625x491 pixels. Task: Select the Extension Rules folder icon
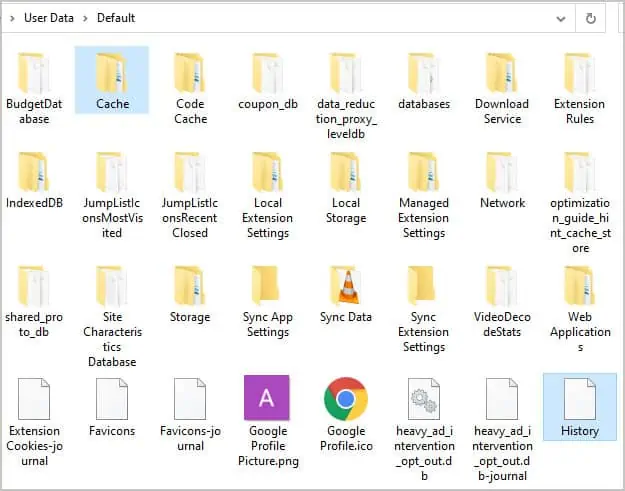tap(580, 73)
